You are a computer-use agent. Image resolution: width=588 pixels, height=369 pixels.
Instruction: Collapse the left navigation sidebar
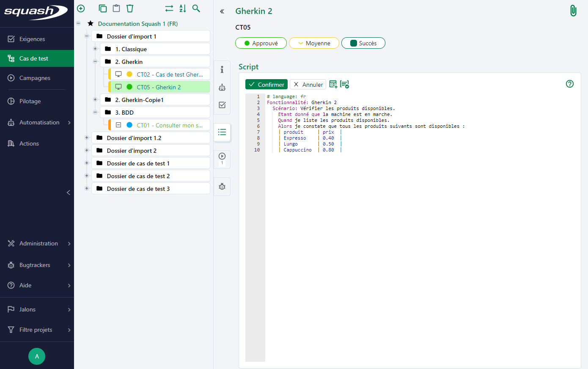(x=69, y=193)
